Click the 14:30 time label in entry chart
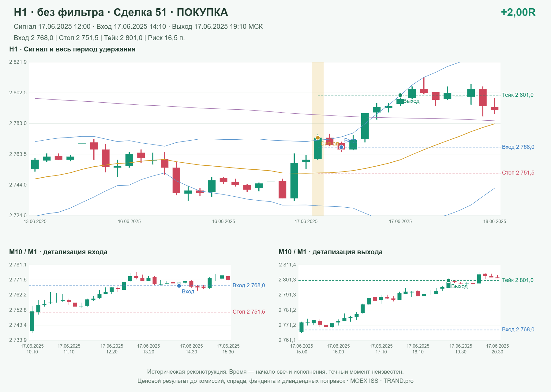The width and height of the screenshot is (551, 392). click(191, 352)
